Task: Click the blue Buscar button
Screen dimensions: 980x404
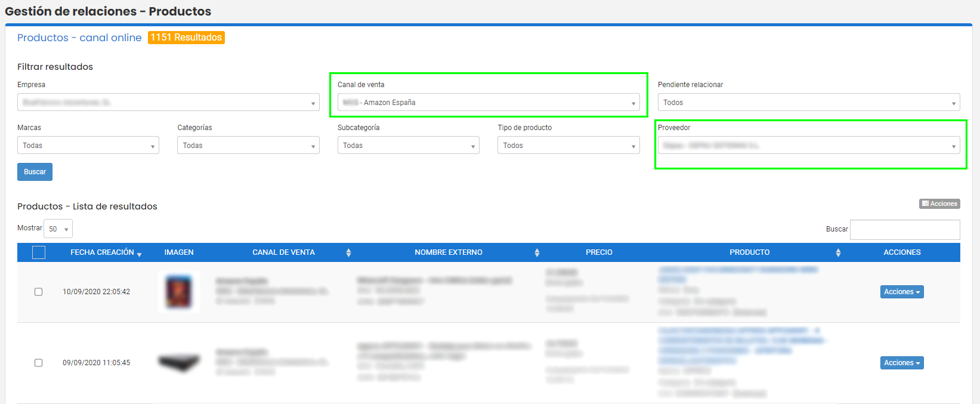Action: point(35,172)
